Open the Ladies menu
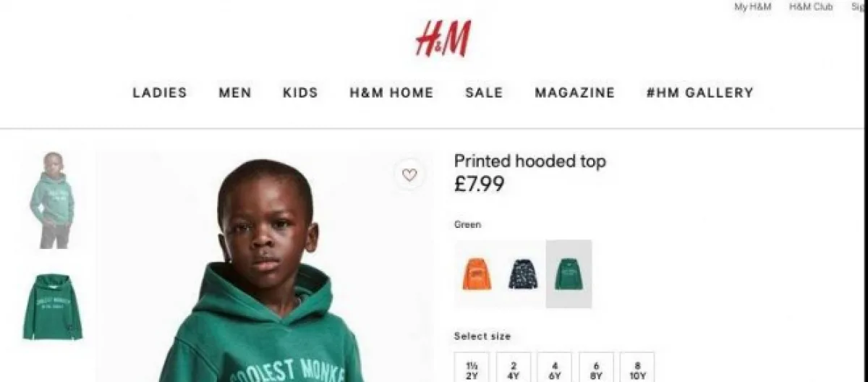868x382 pixels. click(x=160, y=93)
